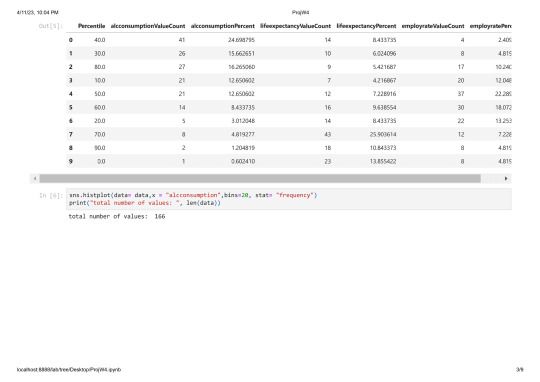Click the alcconsumptionPercent column header

click(x=222, y=26)
